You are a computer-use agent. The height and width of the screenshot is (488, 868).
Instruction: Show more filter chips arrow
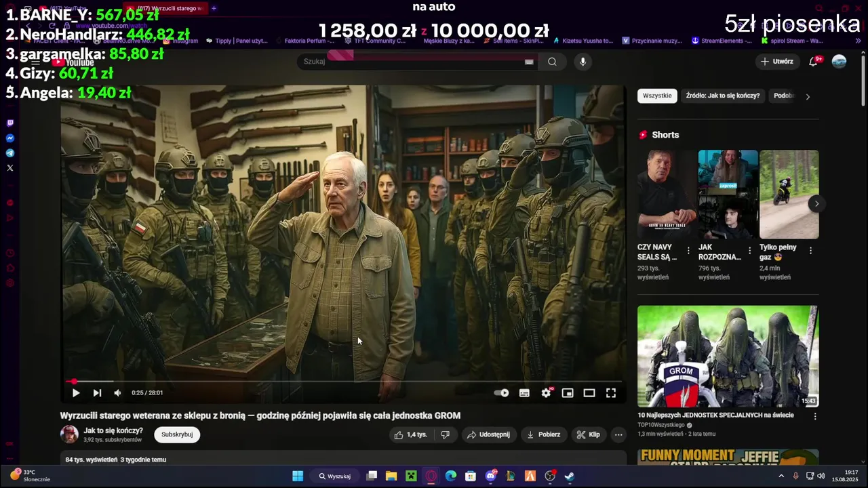point(808,96)
